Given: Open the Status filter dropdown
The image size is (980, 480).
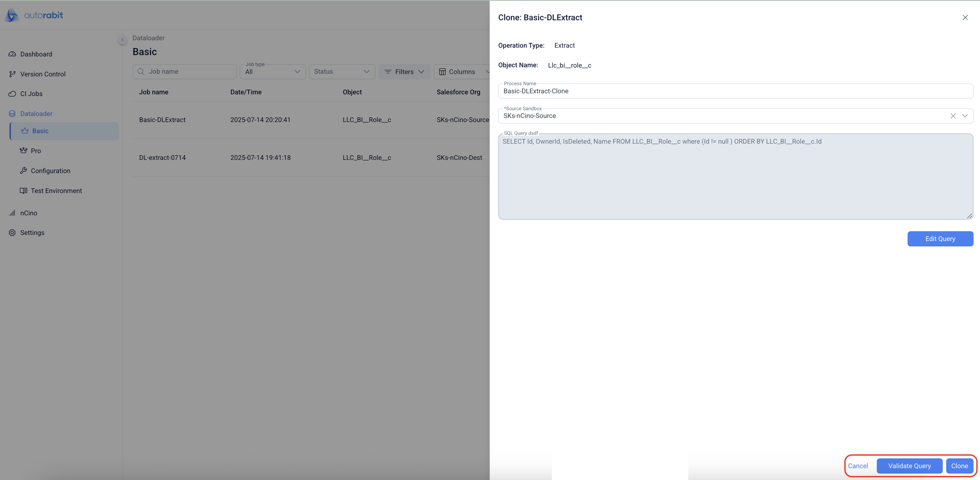Looking at the screenshot, I should [342, 72].
